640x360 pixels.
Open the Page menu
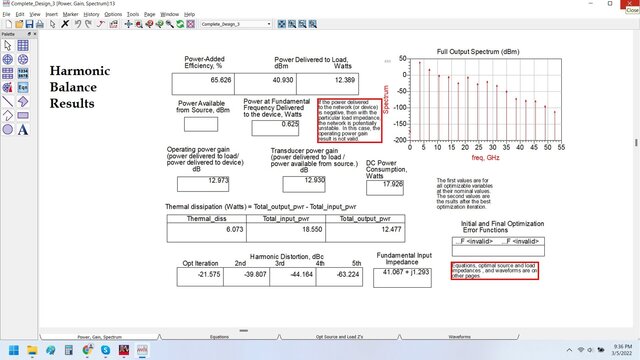149,14
